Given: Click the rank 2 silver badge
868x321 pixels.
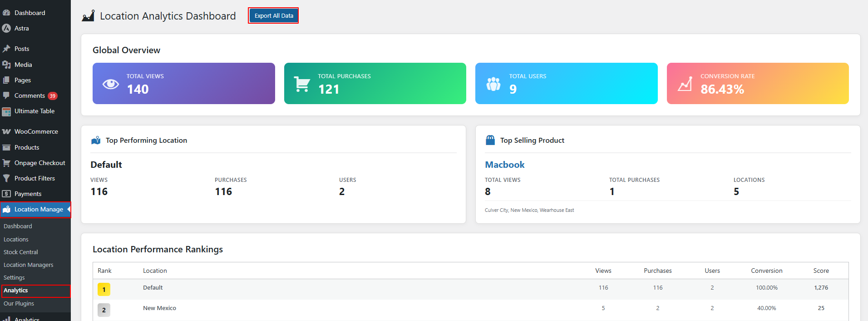Looking at the screenshot, I should [104, 310].
